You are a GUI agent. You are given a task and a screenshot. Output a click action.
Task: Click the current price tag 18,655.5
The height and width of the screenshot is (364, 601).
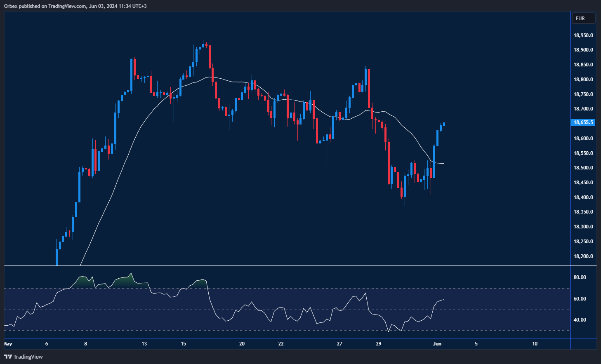click(x=583, y=122)
